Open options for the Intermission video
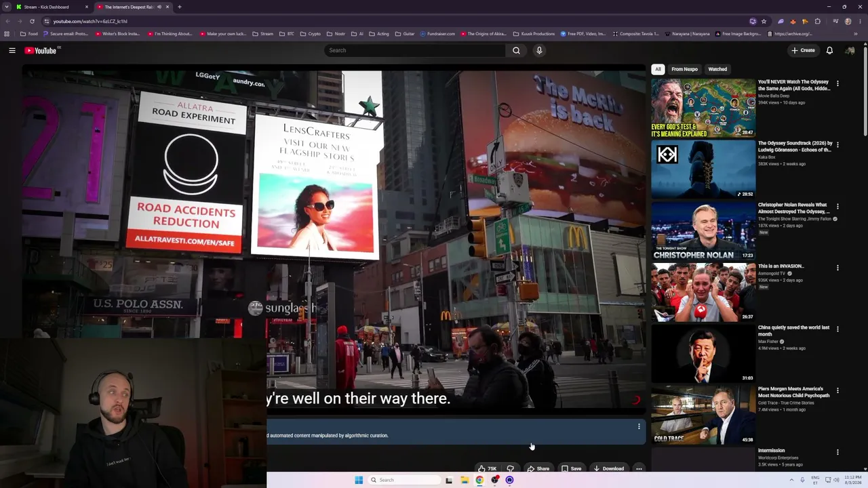Image resolution: width=868 pixels, height=488 pixels. (837, 452)
